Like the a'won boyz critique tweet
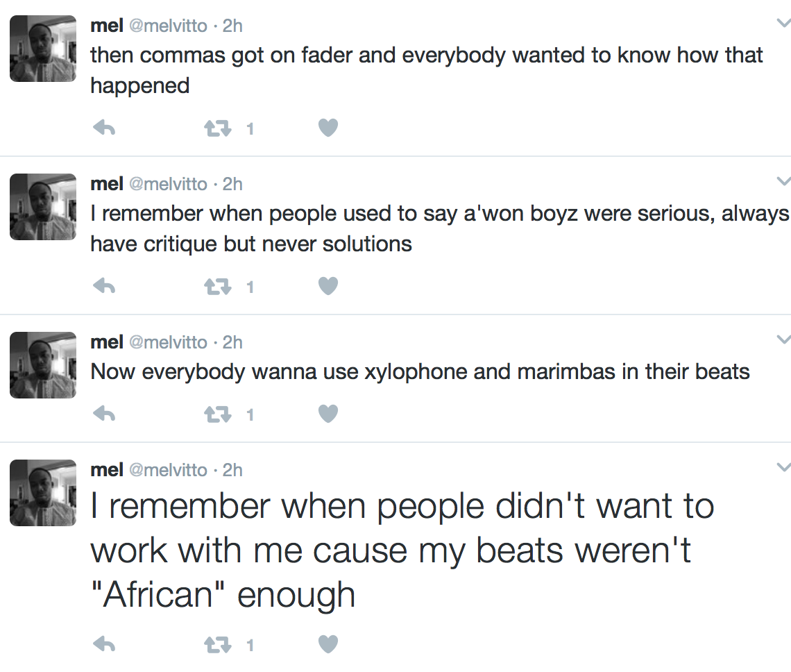The image size is (791, 672). pos(328,286)
